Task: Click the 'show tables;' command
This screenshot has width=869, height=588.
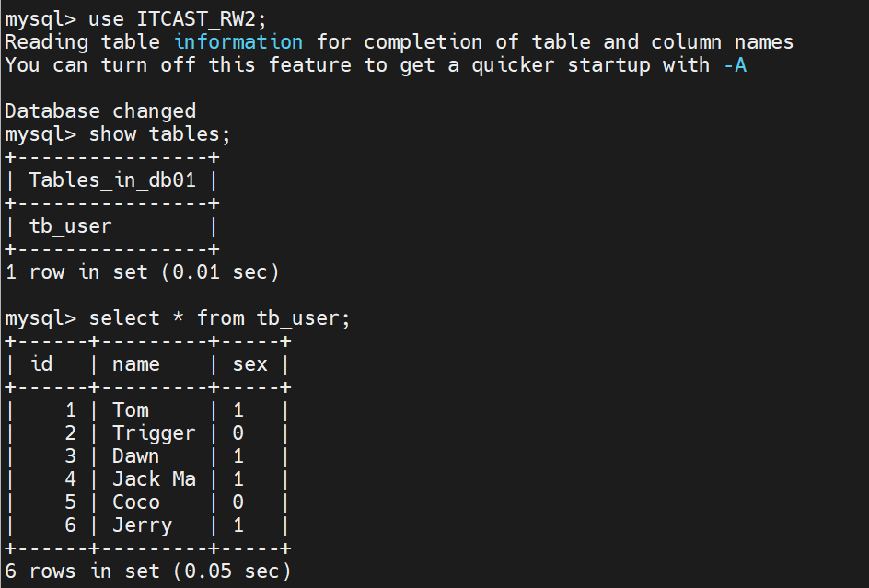Action: click(x=159, y=134)
